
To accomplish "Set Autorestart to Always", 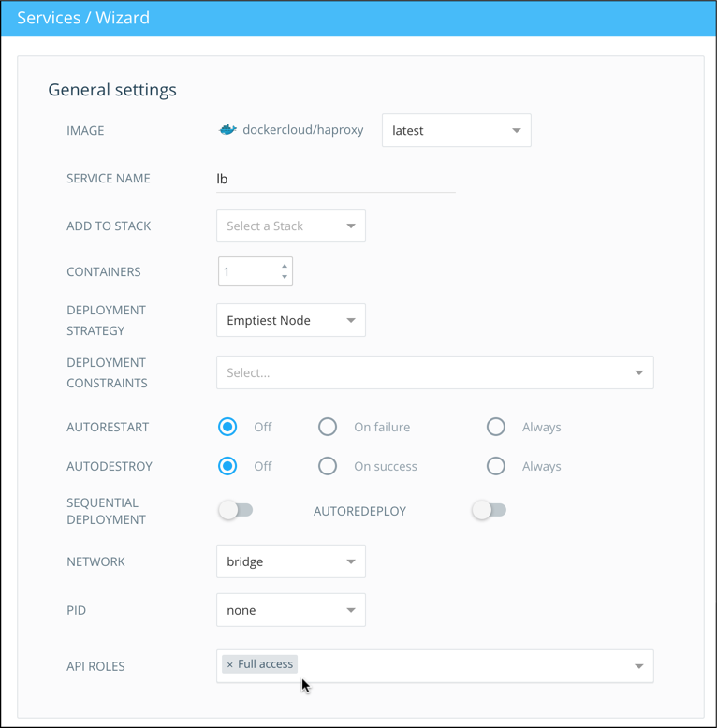I will click(496, 427).
